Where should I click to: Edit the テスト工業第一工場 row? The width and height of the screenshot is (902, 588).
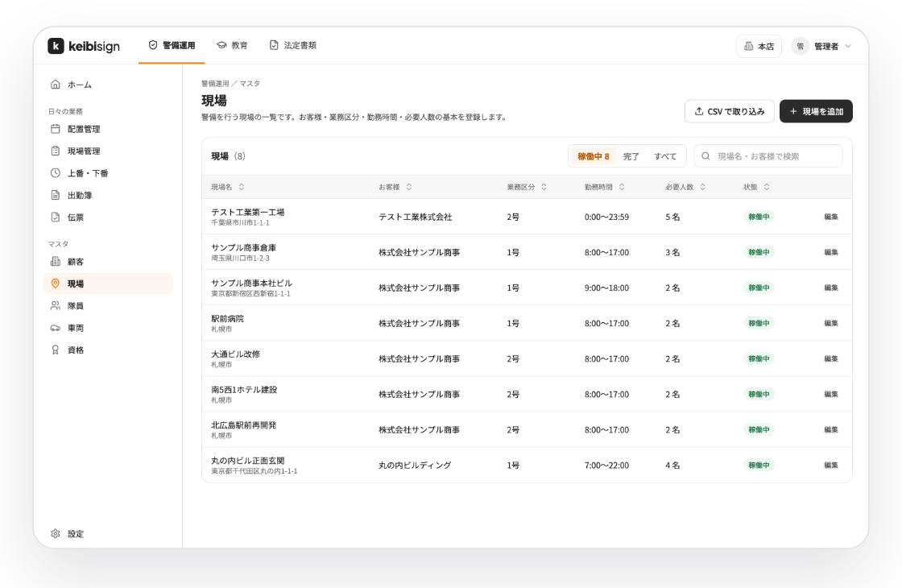coord(830,217)
